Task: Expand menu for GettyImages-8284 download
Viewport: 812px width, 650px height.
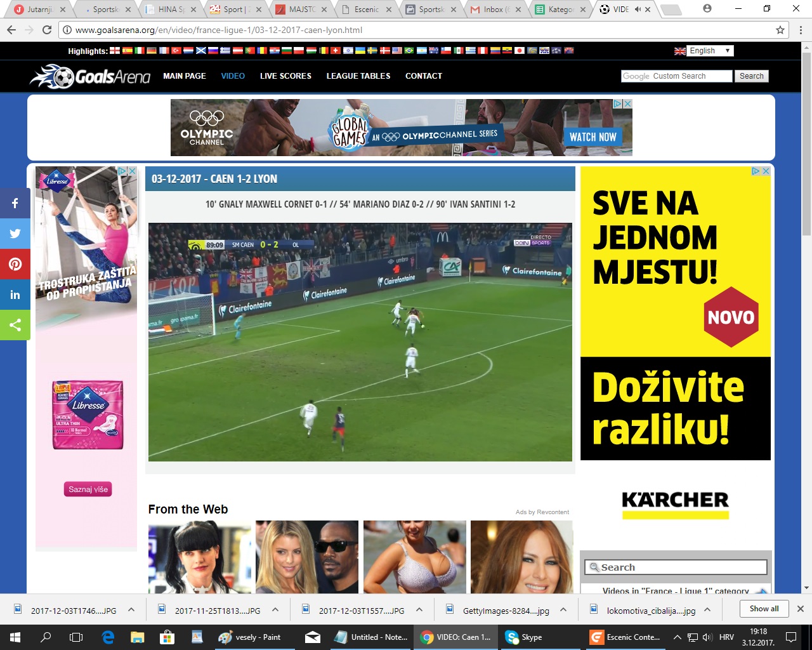Action: pos(563,610)
